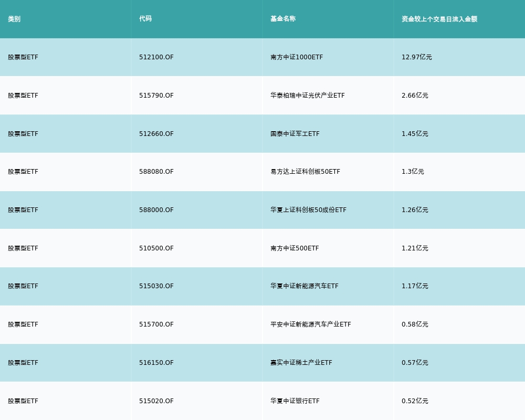Click 股票型ETF in the 512660.OF row

(23, 134)
